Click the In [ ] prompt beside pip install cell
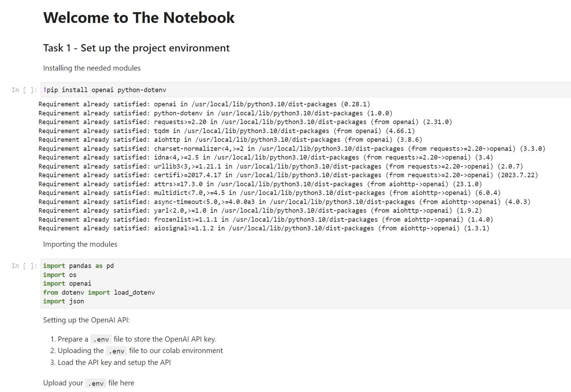This screenshot has width=571, height=392. point(24,90)
